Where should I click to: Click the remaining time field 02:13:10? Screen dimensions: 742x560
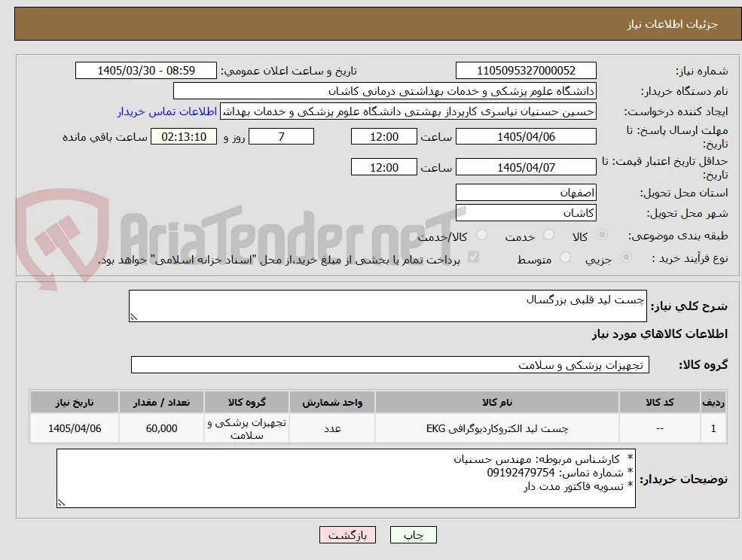point(184,137)
